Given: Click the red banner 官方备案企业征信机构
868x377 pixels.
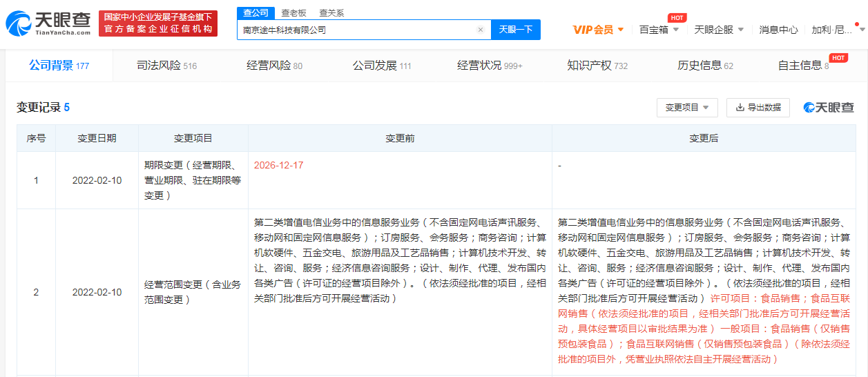Looking at the screenshot, I should click(x=158, y=29).
